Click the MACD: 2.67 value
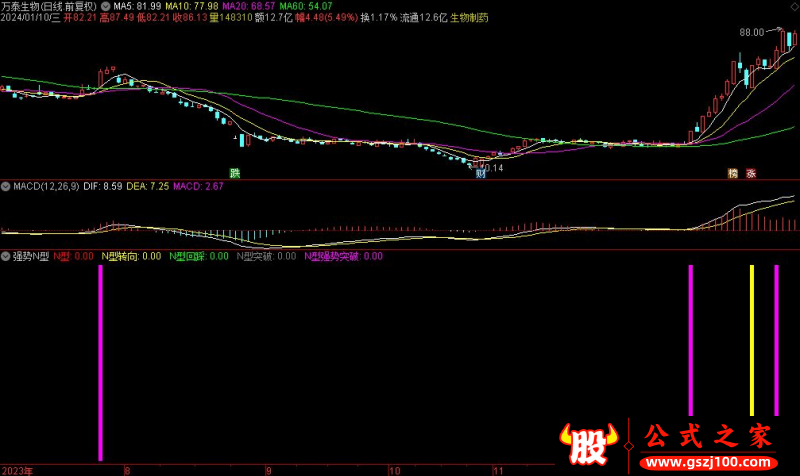 pos(198,187)
